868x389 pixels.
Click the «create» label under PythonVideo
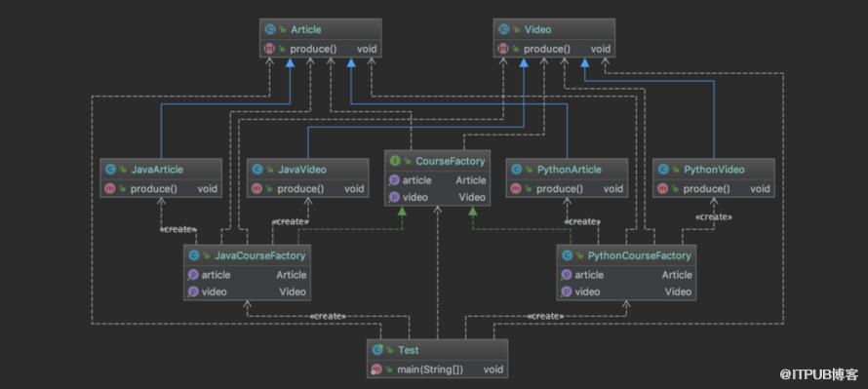click(714, 216)
